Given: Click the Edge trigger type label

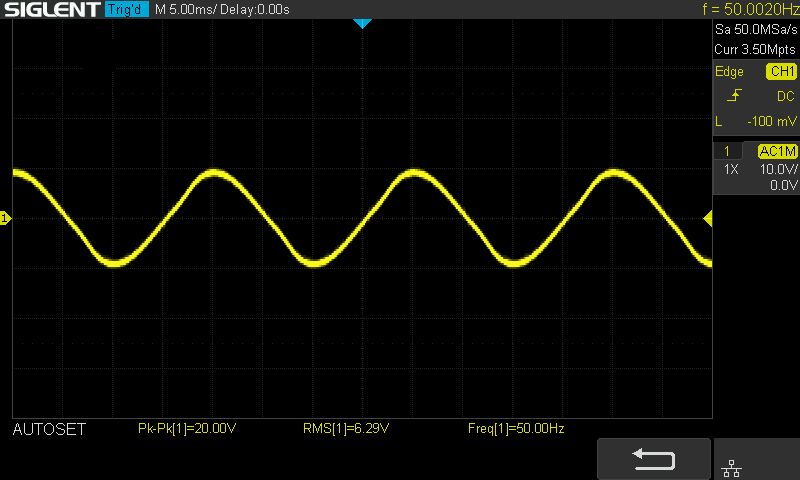Looking at the screenshot, I should pos(729,72).
